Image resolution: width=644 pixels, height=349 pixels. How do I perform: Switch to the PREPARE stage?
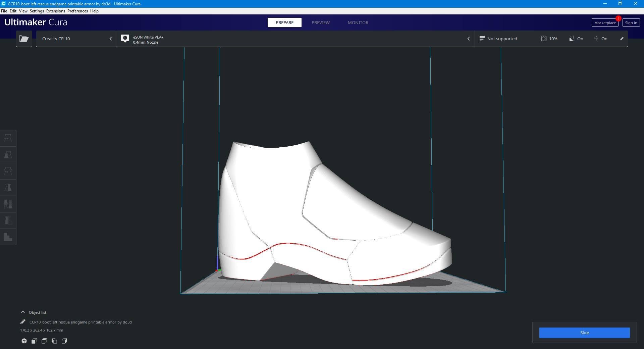(284, 22)
